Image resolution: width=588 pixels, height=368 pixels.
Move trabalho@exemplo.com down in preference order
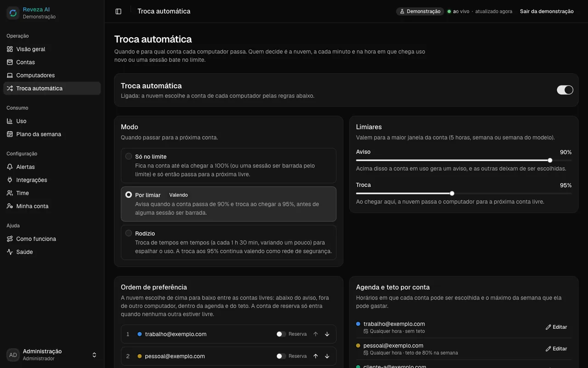pos(327,334)
